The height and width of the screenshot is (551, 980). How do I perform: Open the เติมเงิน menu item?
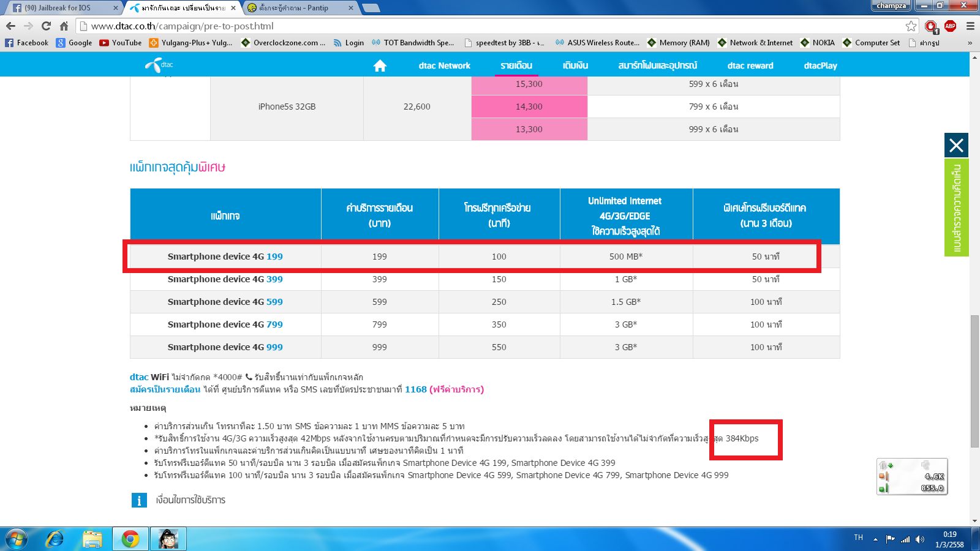coord(575,66)
